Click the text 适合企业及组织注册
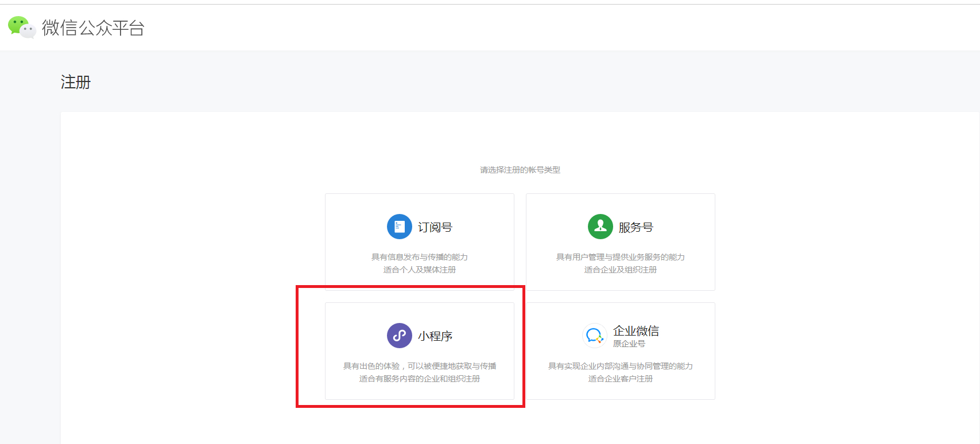 coord(621,270)
